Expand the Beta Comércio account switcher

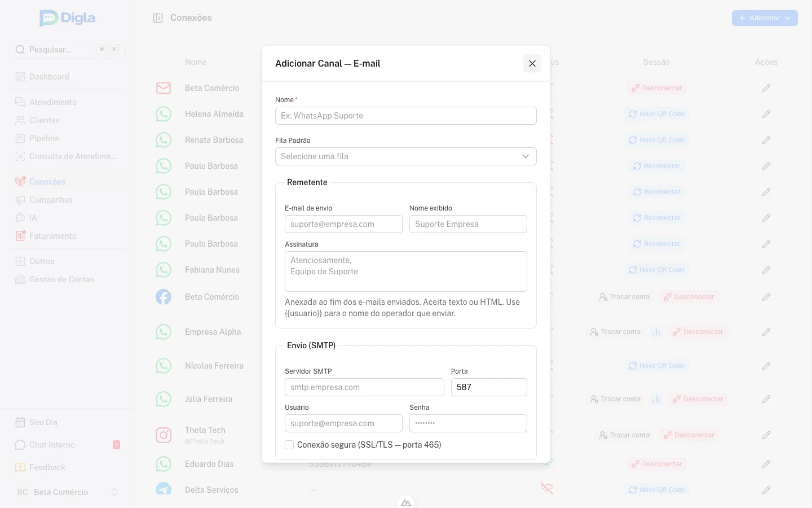tap(67, 492)
